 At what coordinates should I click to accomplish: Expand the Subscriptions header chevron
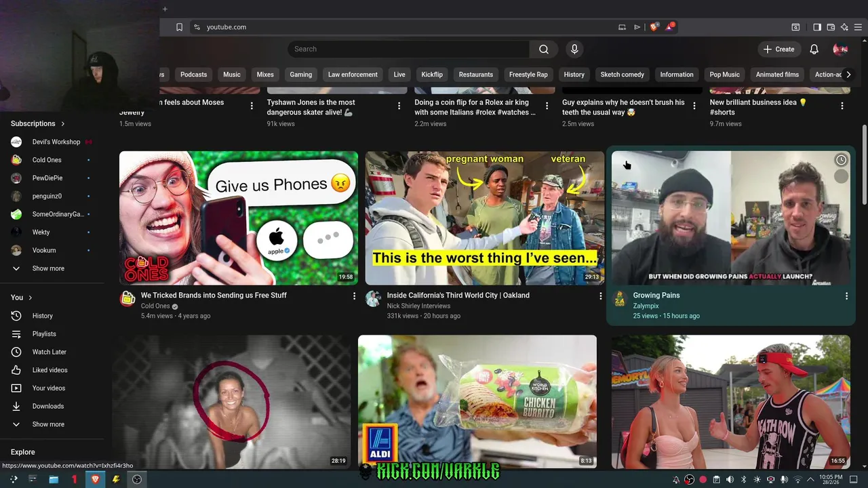(63, 123)
